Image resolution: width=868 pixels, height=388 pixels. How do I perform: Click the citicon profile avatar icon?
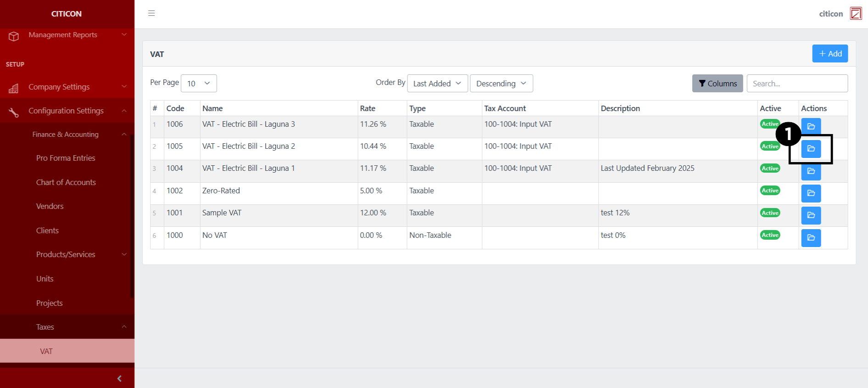click(x=856, y=13)
